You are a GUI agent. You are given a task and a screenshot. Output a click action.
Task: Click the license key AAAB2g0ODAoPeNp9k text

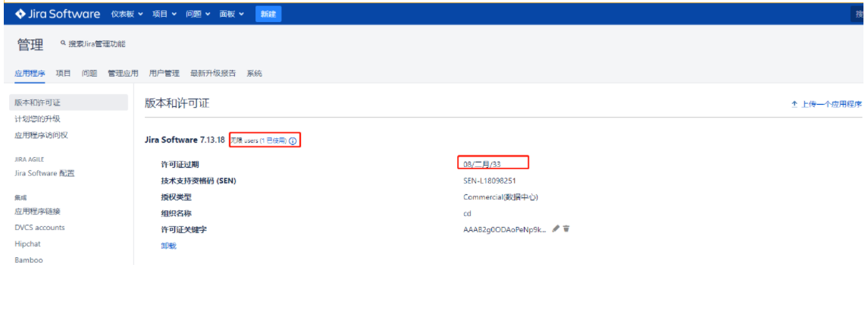pyautogui.click(x=505, y=229)
